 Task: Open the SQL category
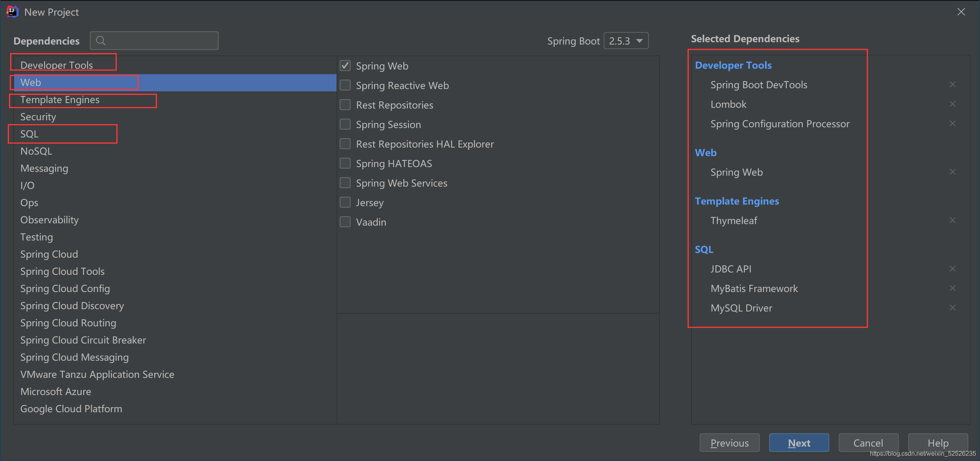[x=175, y=134]
